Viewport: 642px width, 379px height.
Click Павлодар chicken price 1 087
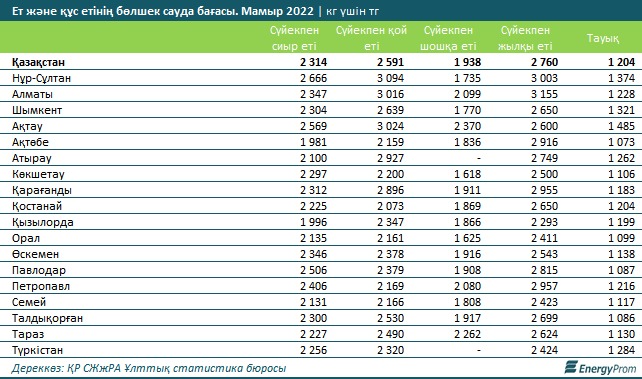click(622, 270)
